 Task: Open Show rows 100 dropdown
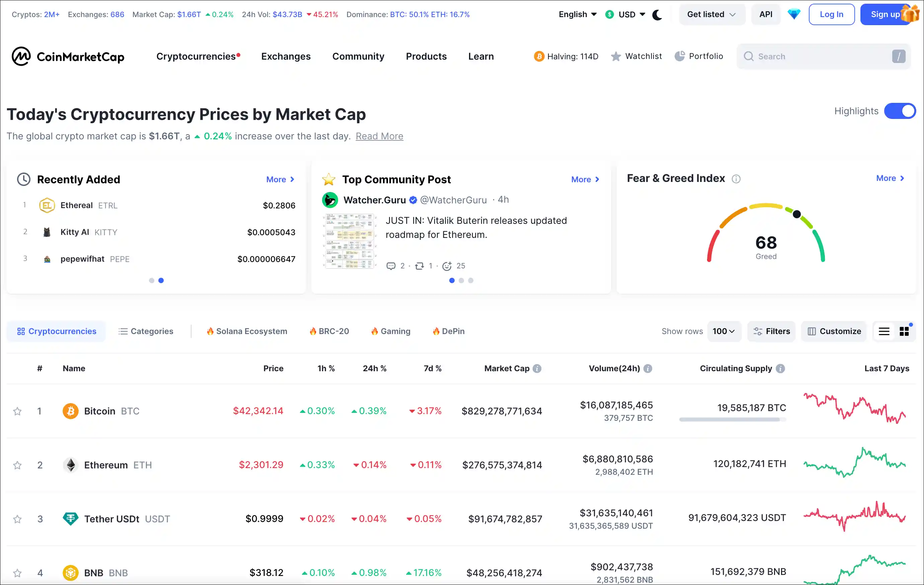coord(724,331)
